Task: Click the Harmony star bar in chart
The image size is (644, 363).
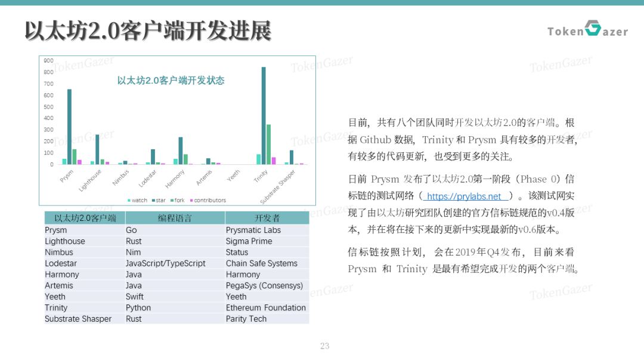Action: pos(181,151)
